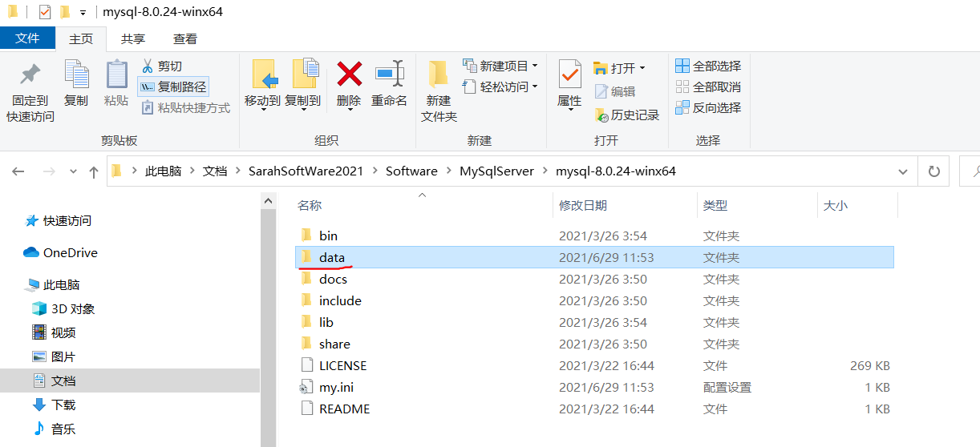
Task: Click Invert Selection in the ribbon
Action: click(x=708, y=107)
